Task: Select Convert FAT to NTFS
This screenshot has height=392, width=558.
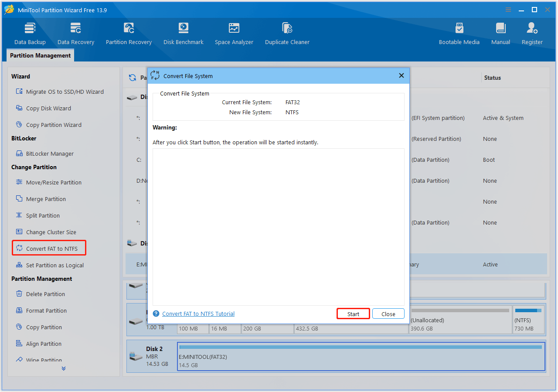Action: click(49, 248)
